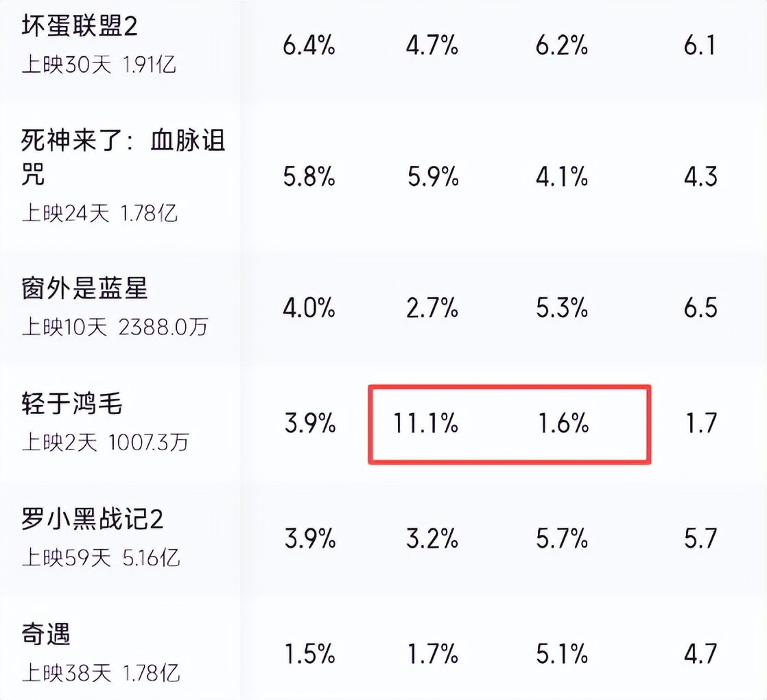Click 上映59天 5.16亿 subtitle
The image size is (767, 700).
pos(101,558)
